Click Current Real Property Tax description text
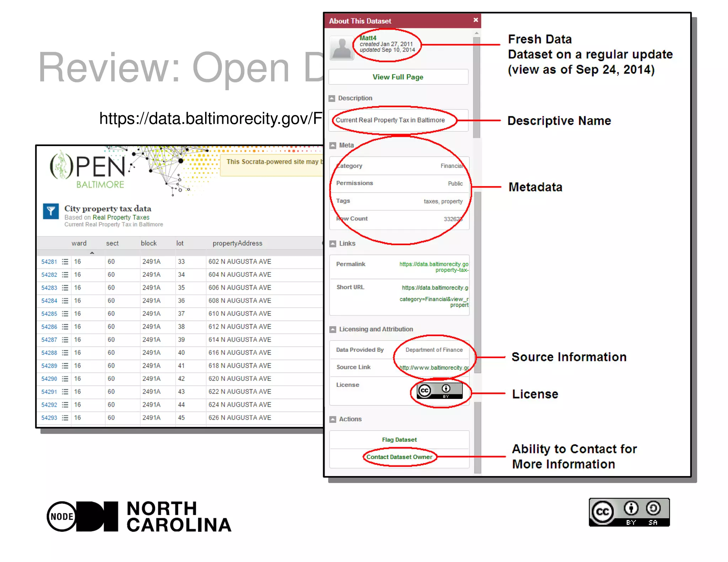 coord(390,120)
